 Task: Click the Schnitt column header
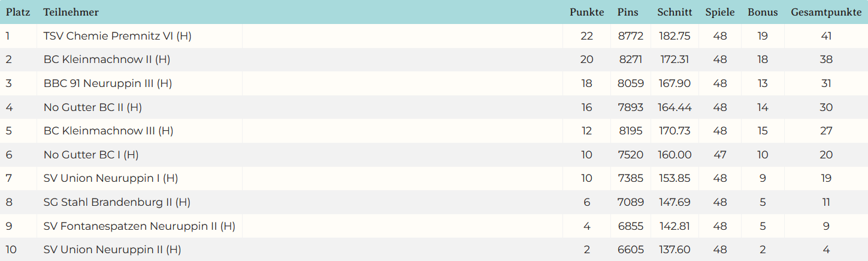pyautogui.click(x=675, y=12)
